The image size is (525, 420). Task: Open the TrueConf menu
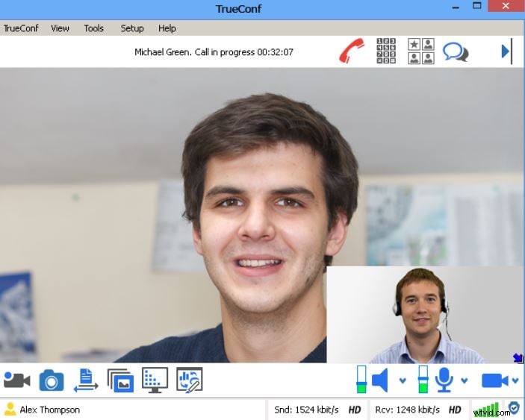coord(21,28)
